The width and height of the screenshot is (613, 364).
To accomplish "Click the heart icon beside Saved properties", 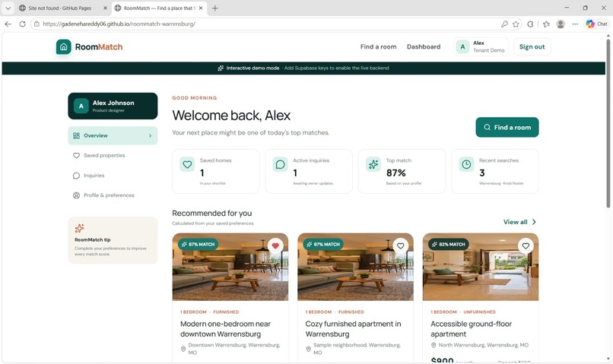I will [x=76, y=156].
